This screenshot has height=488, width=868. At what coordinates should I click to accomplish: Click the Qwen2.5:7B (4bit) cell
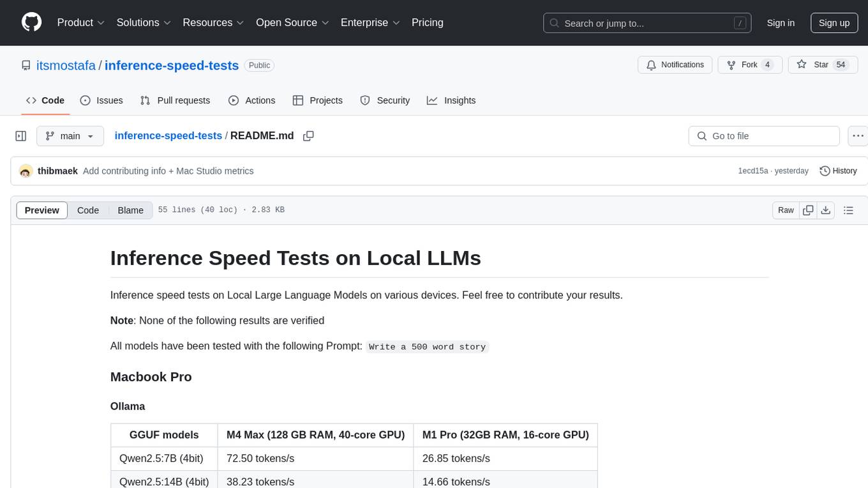coord(164,459)
